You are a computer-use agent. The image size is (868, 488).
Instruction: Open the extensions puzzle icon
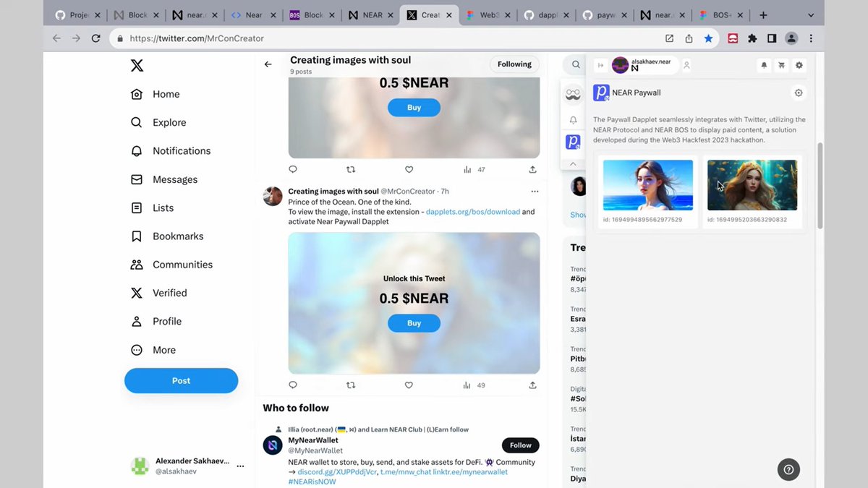pyautogui.click(x=752, y=38)
